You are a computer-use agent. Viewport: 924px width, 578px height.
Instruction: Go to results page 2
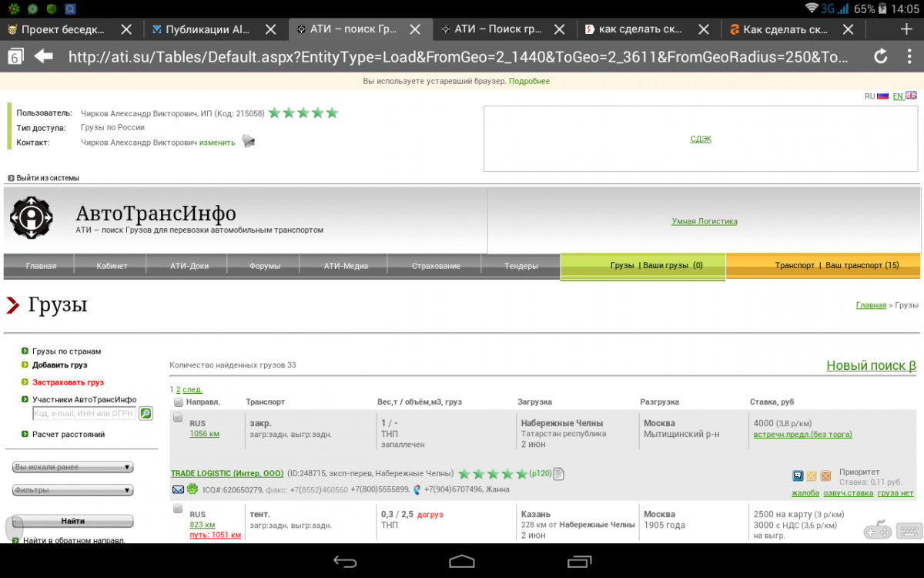[179, 390]
